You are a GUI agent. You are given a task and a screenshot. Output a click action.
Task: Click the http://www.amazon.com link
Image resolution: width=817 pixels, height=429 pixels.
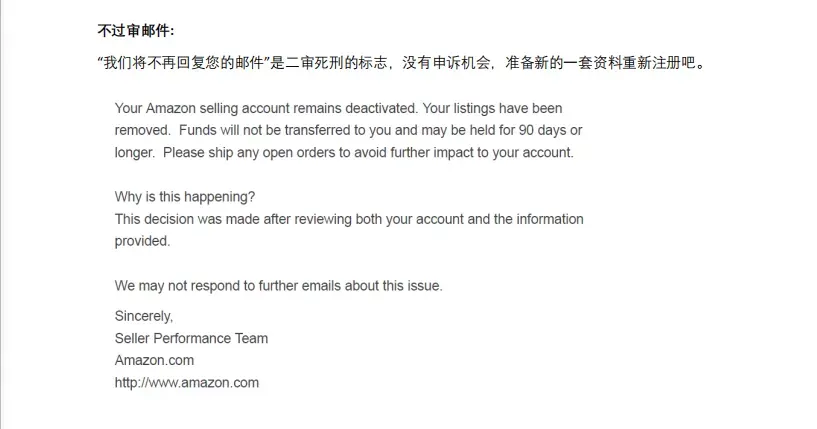click(x=187, y=383)
